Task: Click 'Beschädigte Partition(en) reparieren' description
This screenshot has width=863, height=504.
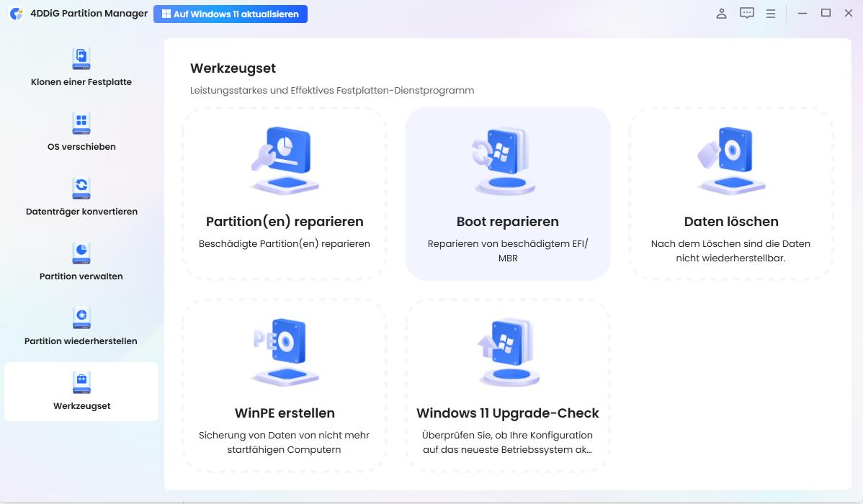Action: tap(285, 244)
